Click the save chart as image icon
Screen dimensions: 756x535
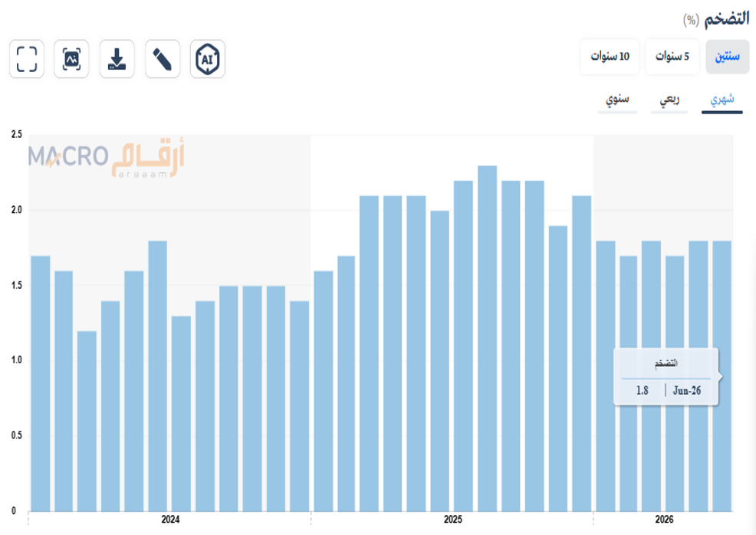click(x=71, y=59)
